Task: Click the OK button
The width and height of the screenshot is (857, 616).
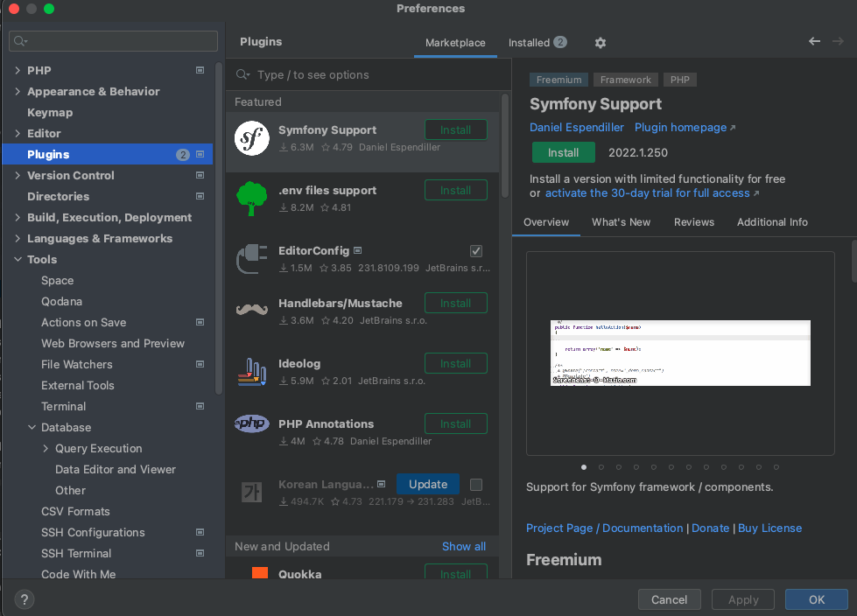Action: (x=817, y=599)
